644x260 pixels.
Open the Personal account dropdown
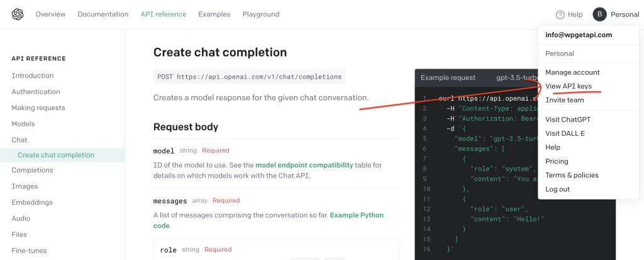coord(625,14)
